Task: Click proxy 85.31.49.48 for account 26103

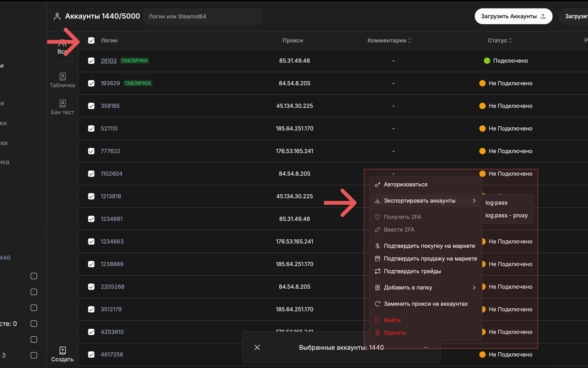Action: tap(294, 61)
